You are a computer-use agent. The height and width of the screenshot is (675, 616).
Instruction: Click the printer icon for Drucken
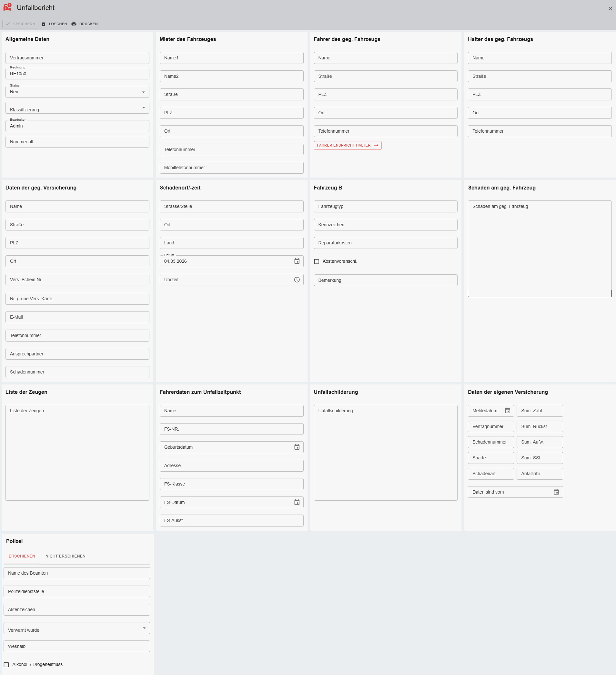[x=74, y=24]
